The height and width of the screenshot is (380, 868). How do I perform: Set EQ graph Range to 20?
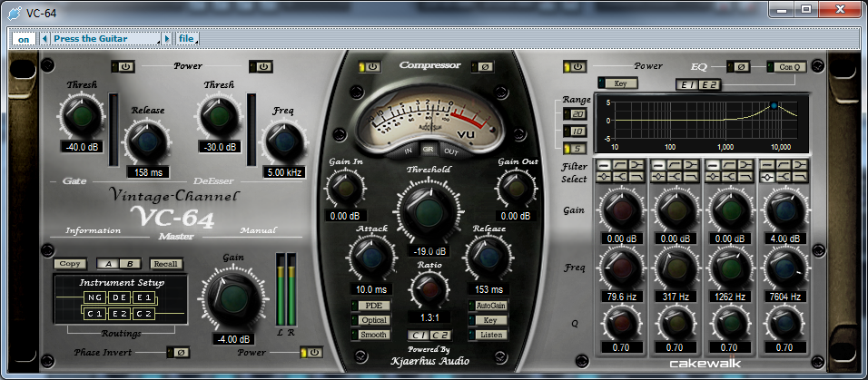pos(576,114)
